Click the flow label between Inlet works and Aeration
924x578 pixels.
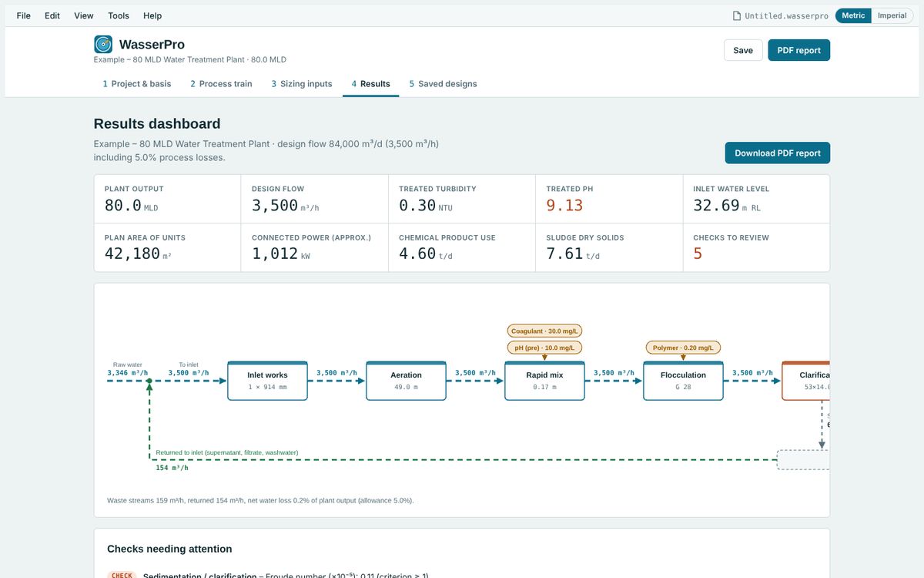(337, 373)
